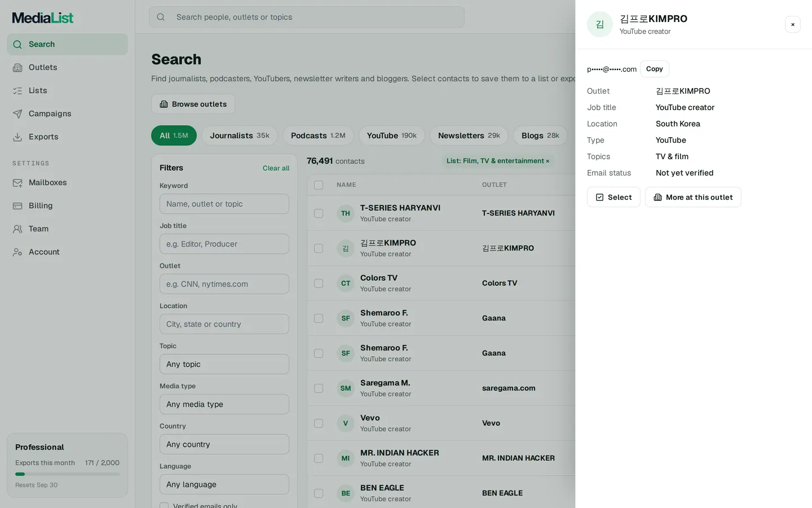The image size is (812, 508).
Task: Click the SM avatar for Saregama M.
Action: [x=346, y=388]
